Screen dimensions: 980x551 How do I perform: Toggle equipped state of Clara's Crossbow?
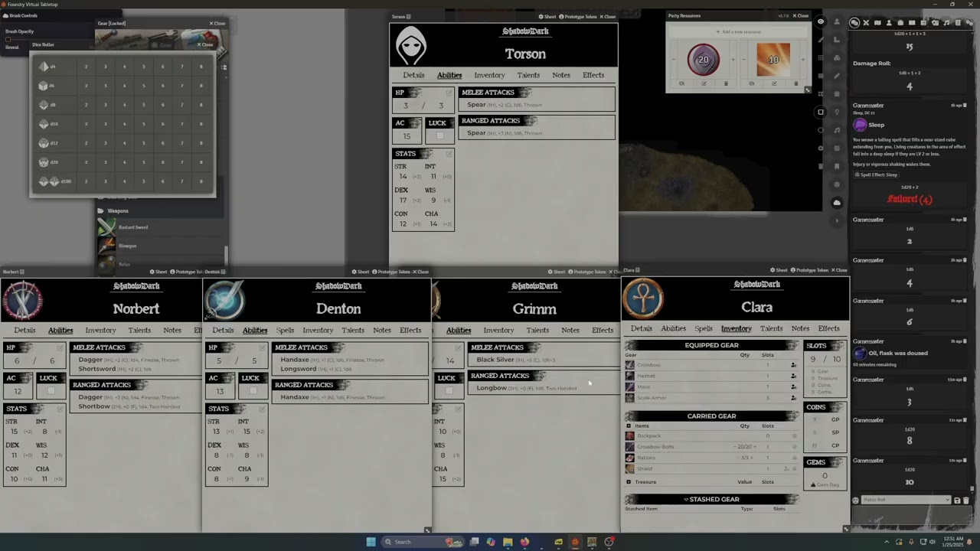click(x=794, y=365)
